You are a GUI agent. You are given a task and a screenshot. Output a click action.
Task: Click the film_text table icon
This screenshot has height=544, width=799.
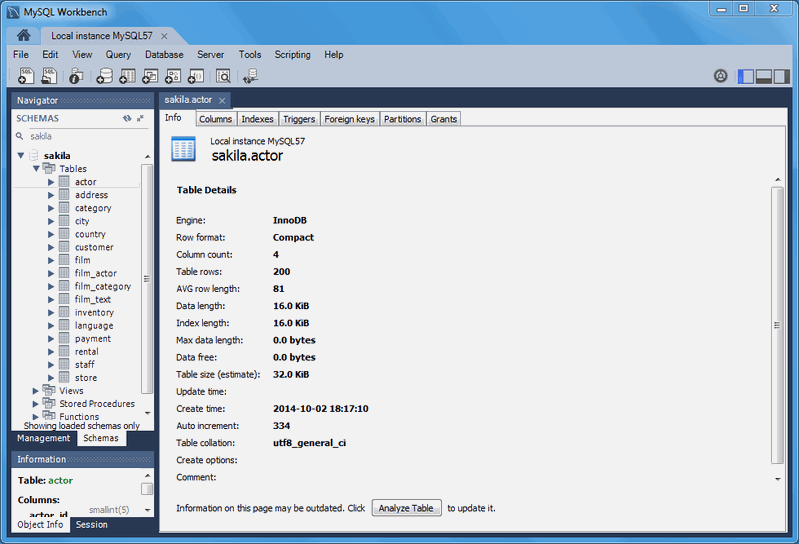[x=64, y=299]
